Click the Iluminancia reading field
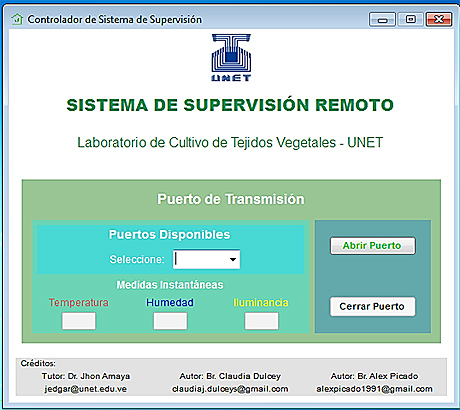Viewport: 460px width, 410px height. [262, 321]
